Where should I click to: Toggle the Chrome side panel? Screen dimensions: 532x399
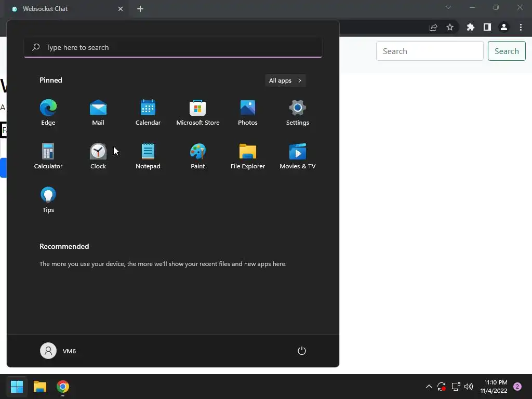(487, 27)
